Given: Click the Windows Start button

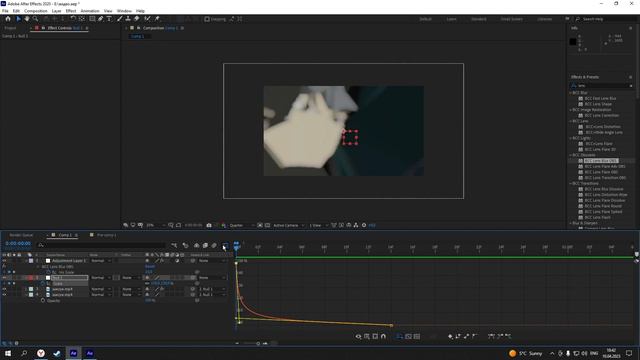Looking at the screenshot, I should 8,353.
